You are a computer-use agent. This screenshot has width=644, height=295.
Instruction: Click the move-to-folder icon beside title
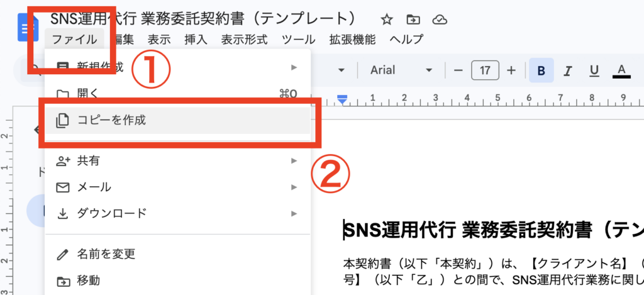click(x=413, y=19)
